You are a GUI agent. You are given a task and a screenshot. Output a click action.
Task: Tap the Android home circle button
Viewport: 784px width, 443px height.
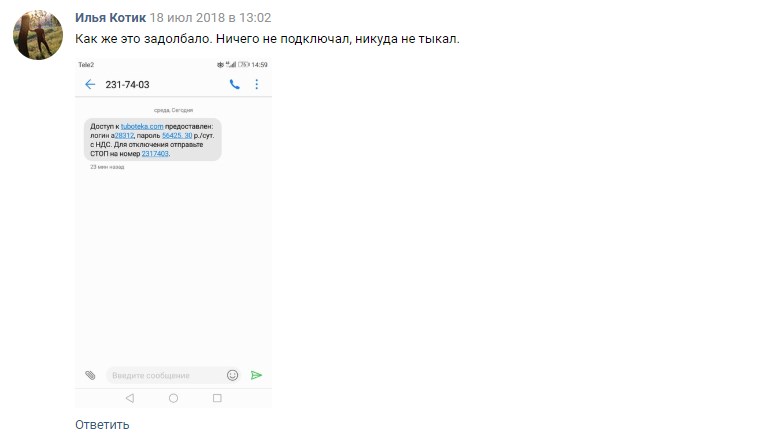[x=174, y=398]
